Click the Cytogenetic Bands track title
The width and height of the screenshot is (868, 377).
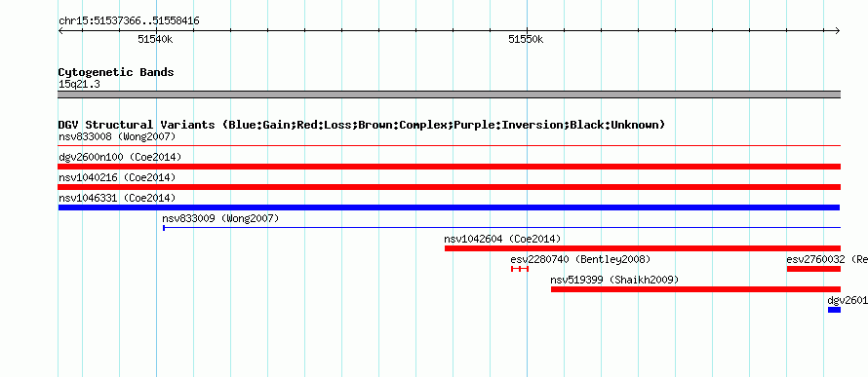click(x=116, y=72)
